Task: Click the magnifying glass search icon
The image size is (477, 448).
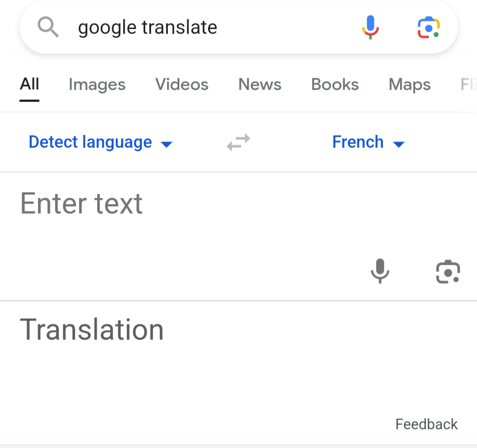Action: 49,27
